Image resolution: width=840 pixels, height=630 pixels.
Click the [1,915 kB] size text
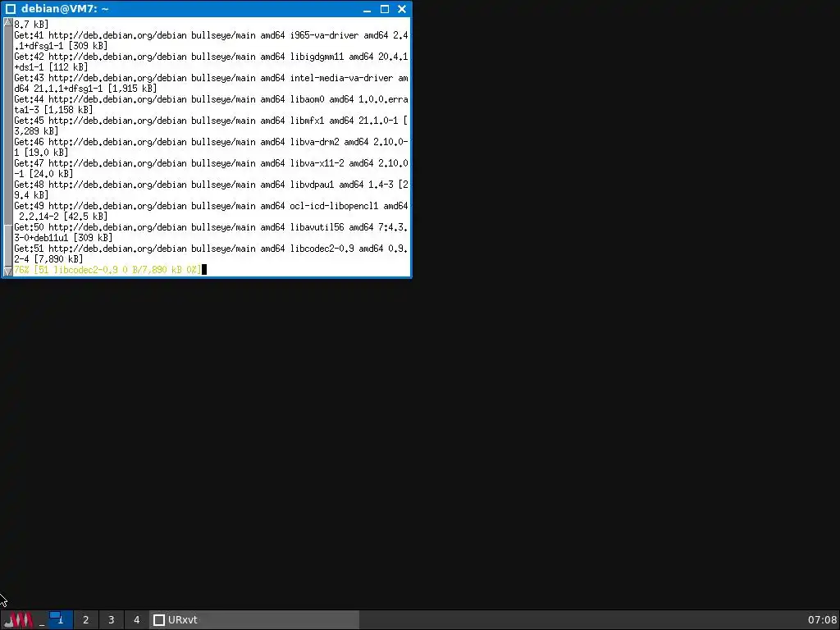click(132, 89)
